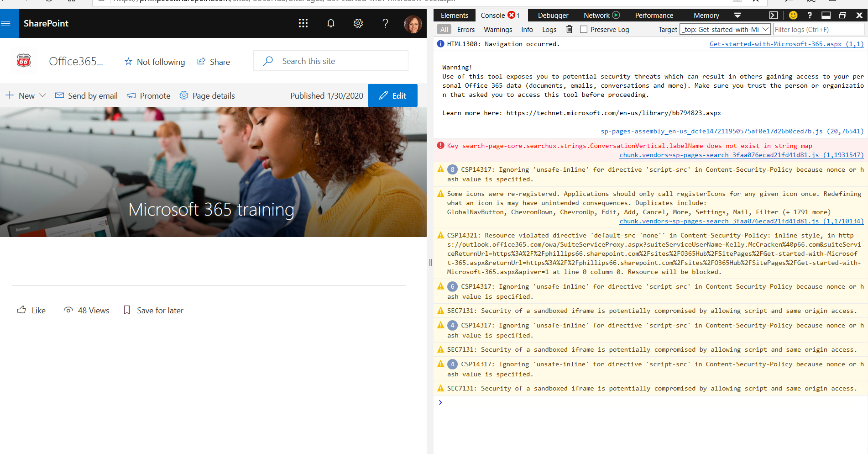Switch to the Debugger tab
The image size is (868, 454).
point(553,15)
